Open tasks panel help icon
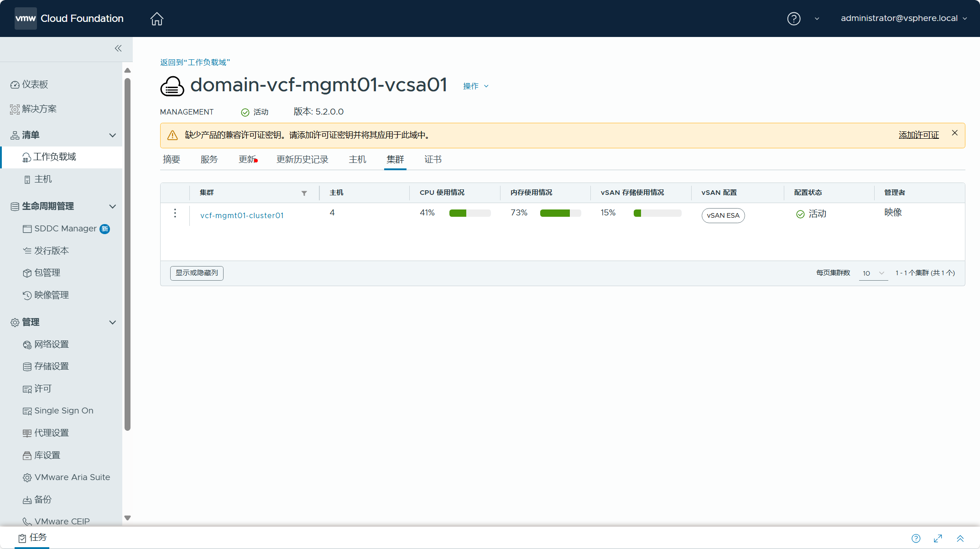980x549 pixels. [916, 539]
